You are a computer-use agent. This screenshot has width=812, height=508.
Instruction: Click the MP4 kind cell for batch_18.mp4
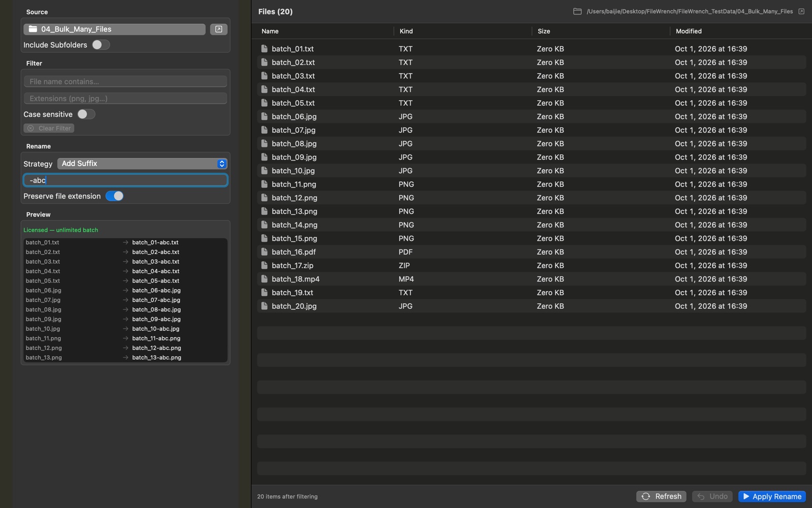[x=406, y=279]
